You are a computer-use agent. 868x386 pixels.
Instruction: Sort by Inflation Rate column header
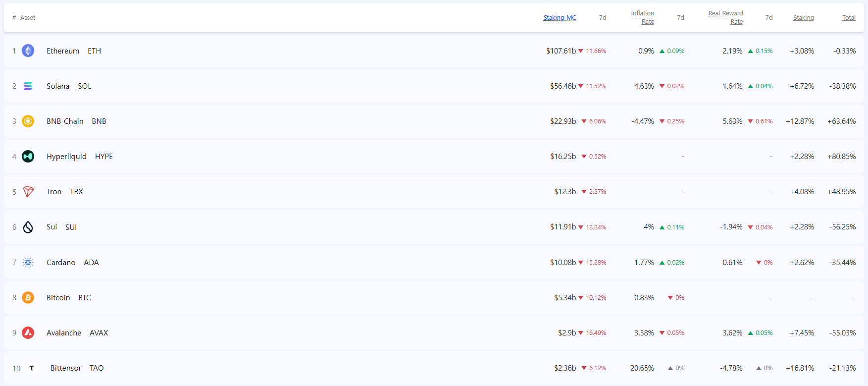pyautogui.click(x=642, y=17)
